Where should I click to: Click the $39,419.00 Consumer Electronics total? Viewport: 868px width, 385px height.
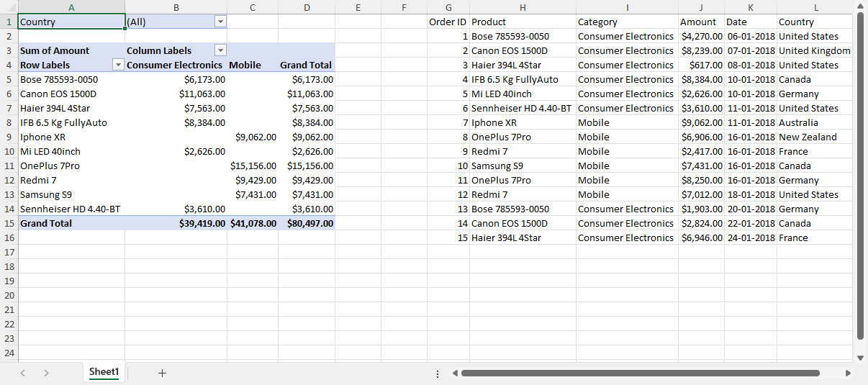[176, 223]
